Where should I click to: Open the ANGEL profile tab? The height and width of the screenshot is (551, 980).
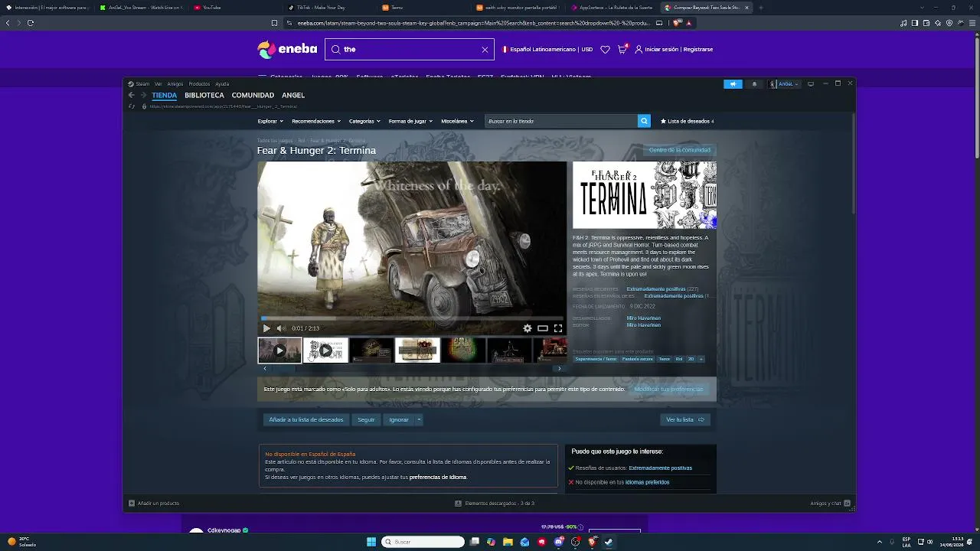point(293,96)
